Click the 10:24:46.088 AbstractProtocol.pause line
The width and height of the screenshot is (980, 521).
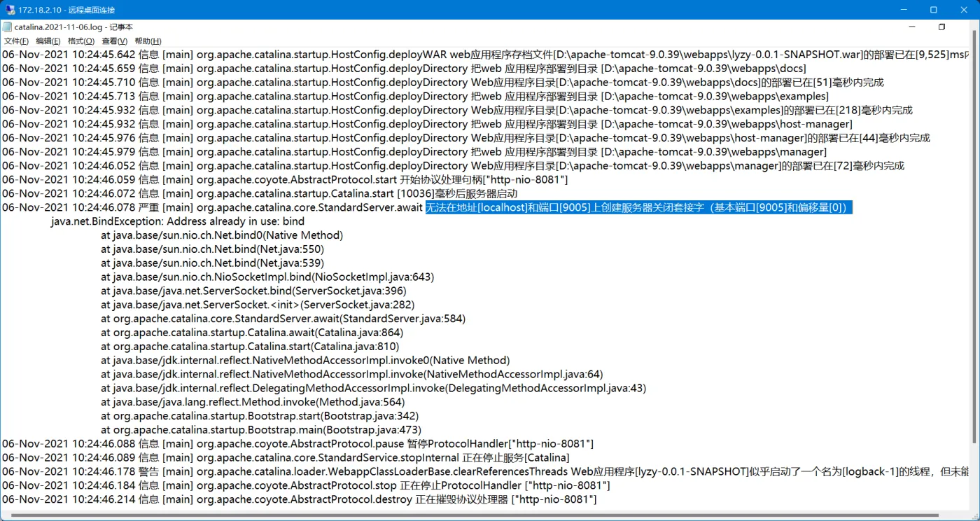pos(297,444)
